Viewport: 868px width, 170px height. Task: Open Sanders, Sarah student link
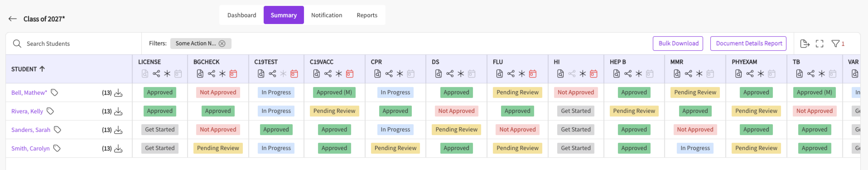click(x=31, y=130)
